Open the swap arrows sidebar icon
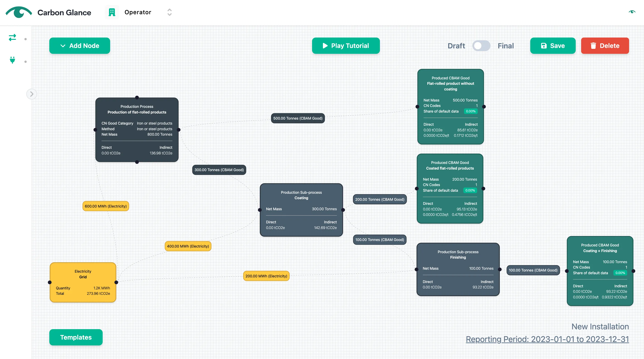The width and height of the screenshot is (644, 359). tap(12, 38)
